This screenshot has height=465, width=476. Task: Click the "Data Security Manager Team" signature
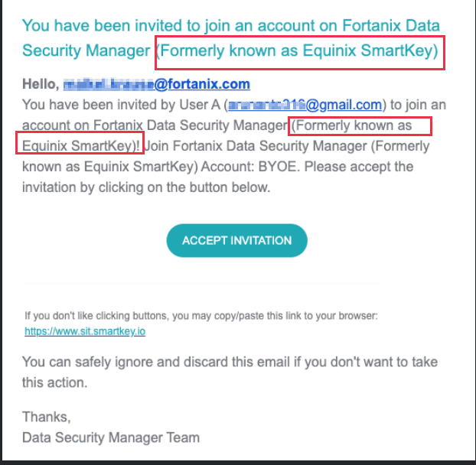coord(111,437)
